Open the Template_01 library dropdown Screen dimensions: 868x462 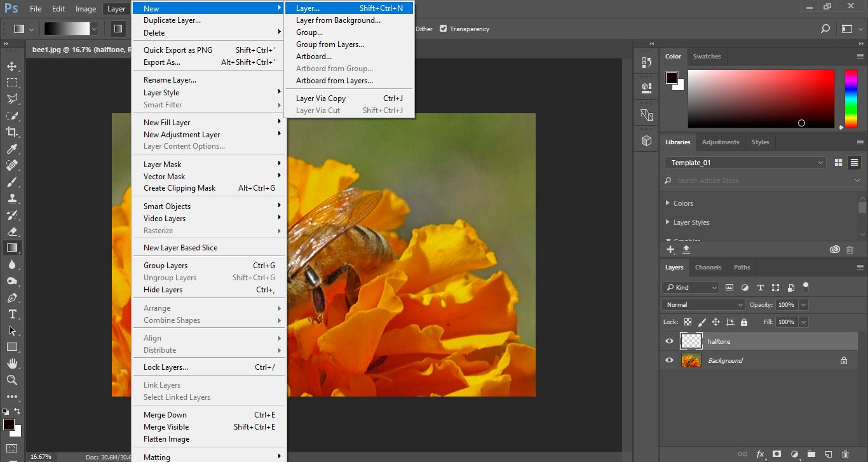(745, 163)
